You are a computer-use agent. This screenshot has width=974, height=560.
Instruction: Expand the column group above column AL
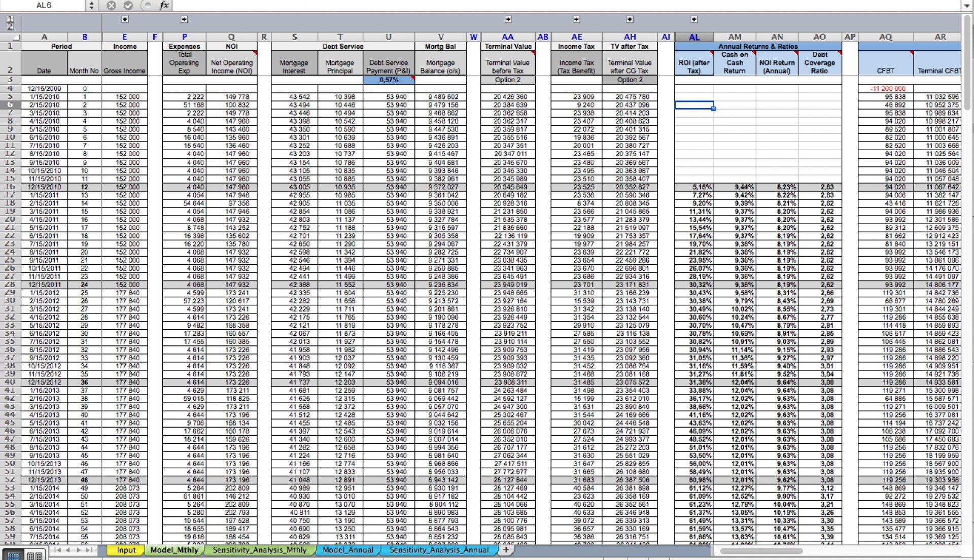click(x=694, y=19)
